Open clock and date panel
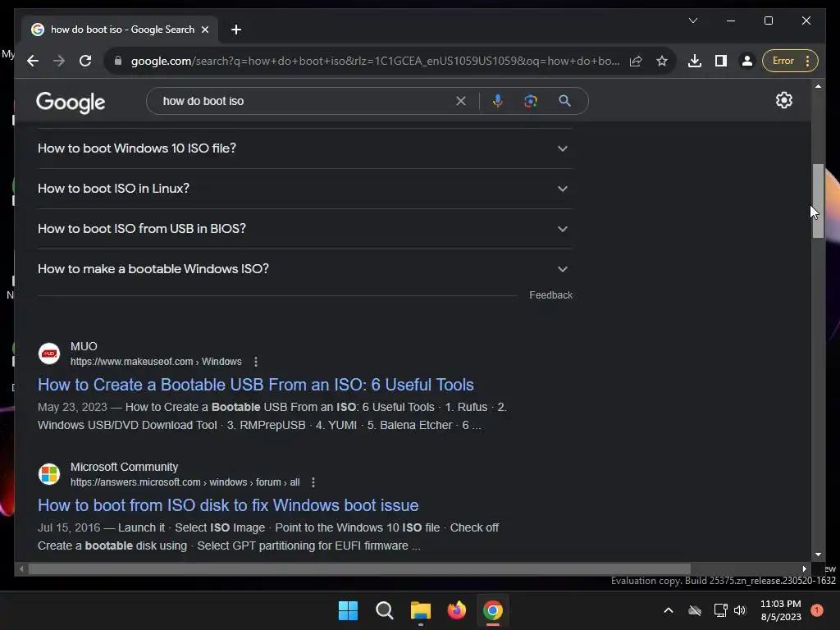 781,610
